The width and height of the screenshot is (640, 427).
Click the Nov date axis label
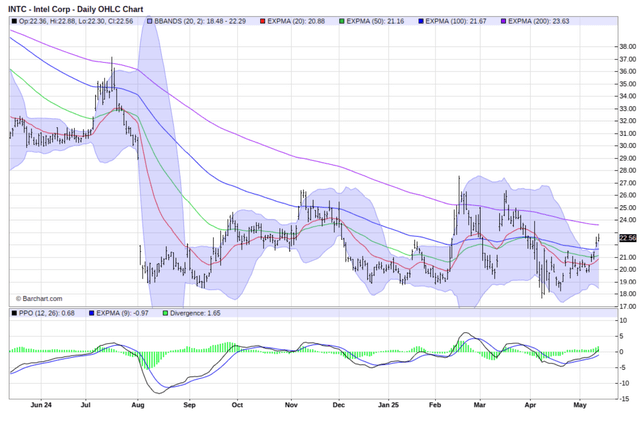click(291, 405)
